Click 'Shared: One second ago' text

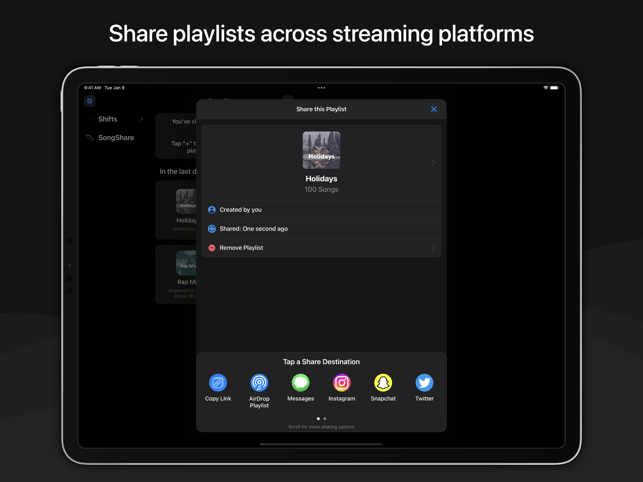click(x=253, y=229)
